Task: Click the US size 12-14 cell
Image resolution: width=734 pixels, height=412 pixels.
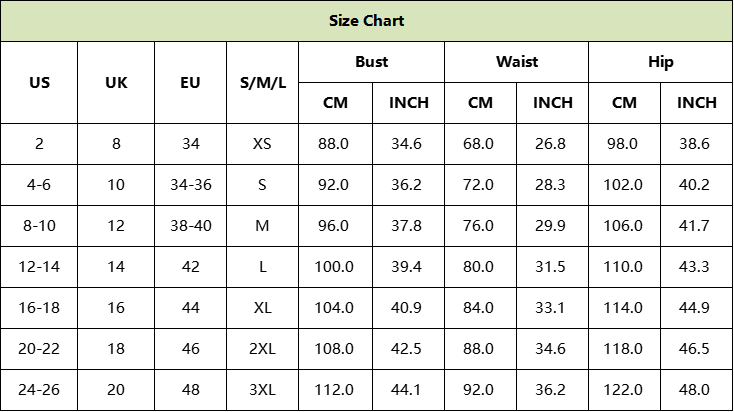Action: tap(39, 267)
